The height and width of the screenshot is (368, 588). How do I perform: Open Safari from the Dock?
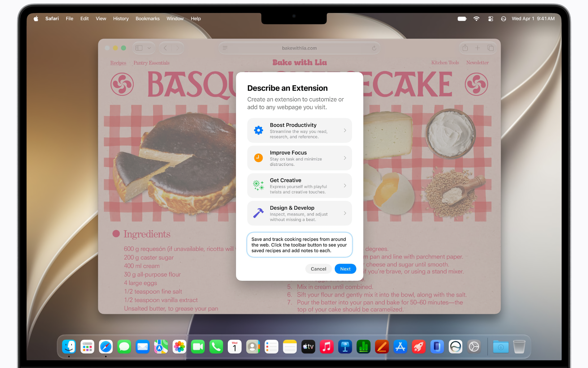point(106,347)
